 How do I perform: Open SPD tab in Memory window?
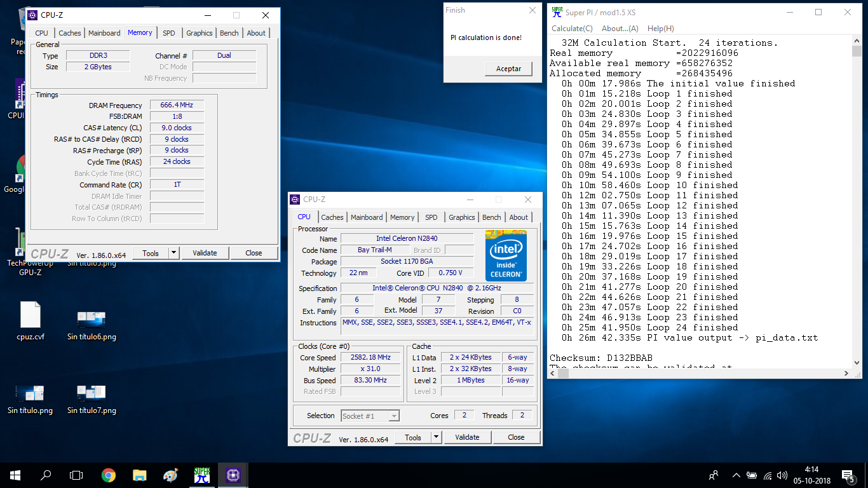pos(169,33)
